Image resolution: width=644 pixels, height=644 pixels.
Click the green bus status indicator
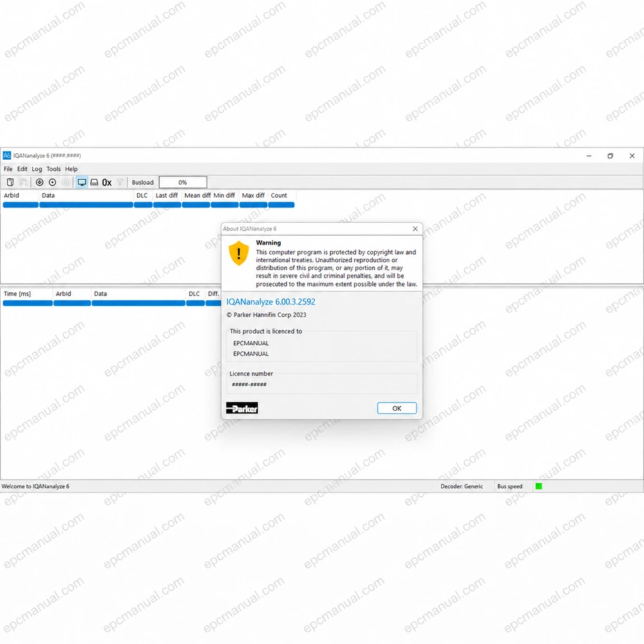(539, 486)
